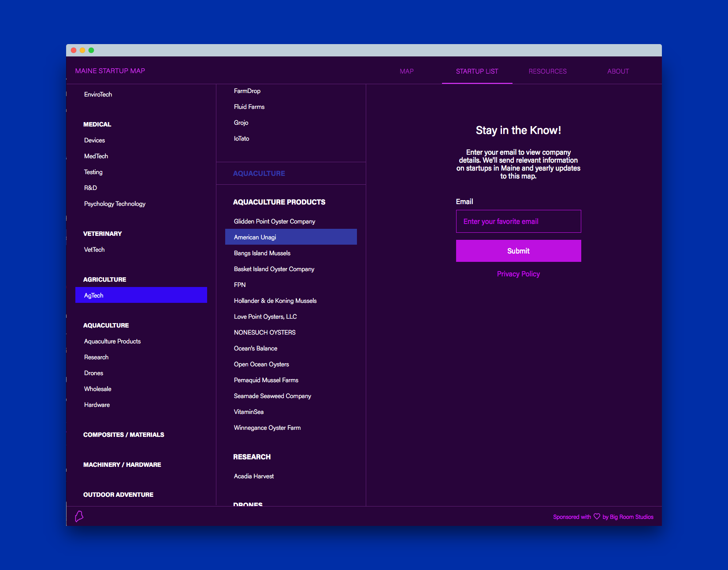Open the MAP tab

(x=406, y=71)
